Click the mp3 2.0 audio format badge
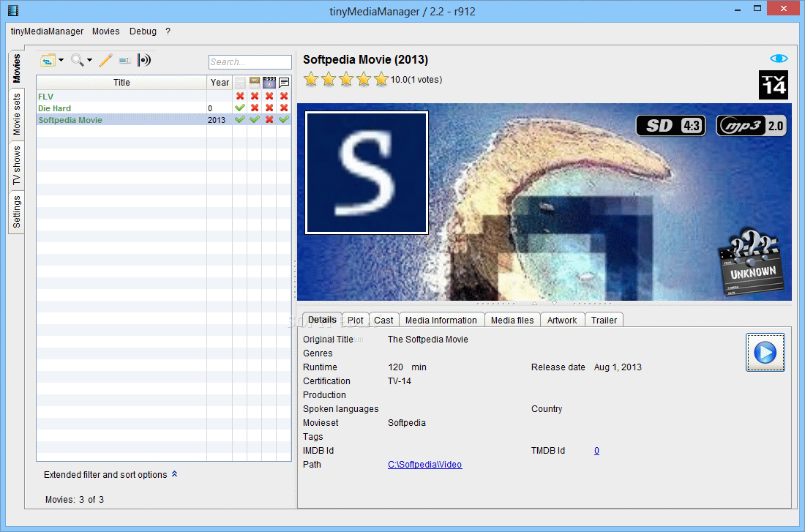Viewport: 805px width, 532px height. pos(751,125)
